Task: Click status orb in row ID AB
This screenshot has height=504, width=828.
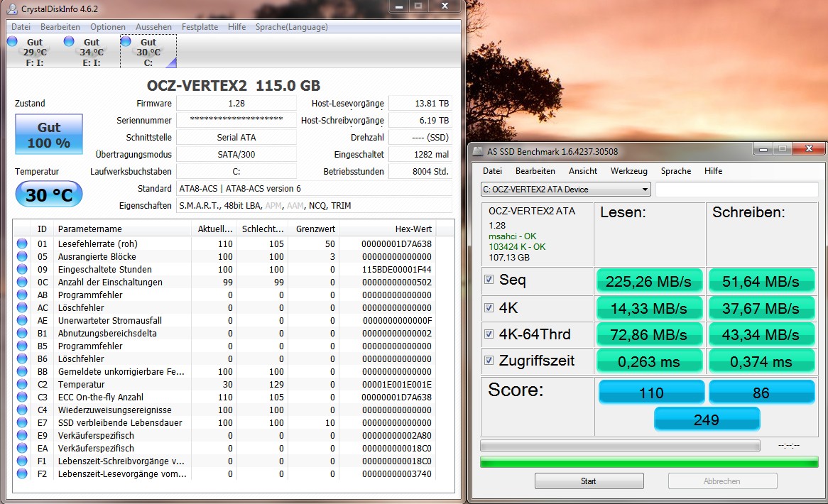Action: click(x=22, y=295)
